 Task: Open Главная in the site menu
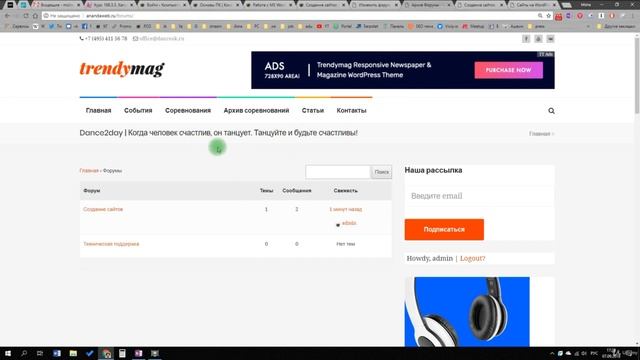(x=98, y=111)
